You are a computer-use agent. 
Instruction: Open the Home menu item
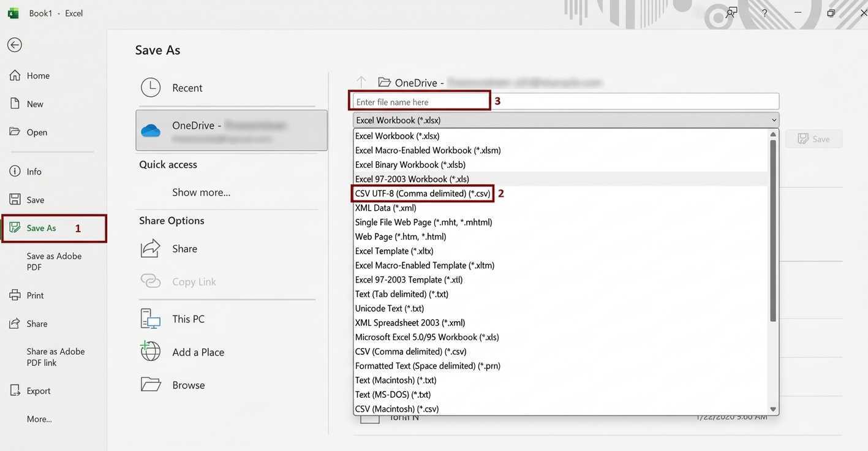click(x=38, y=75)
